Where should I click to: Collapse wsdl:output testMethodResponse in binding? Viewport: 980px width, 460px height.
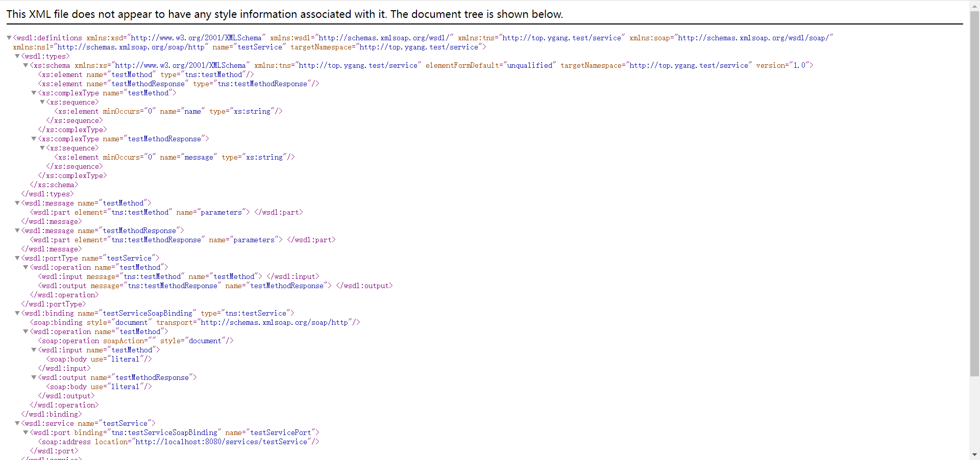pyautogui.click(x=34, y=377)
